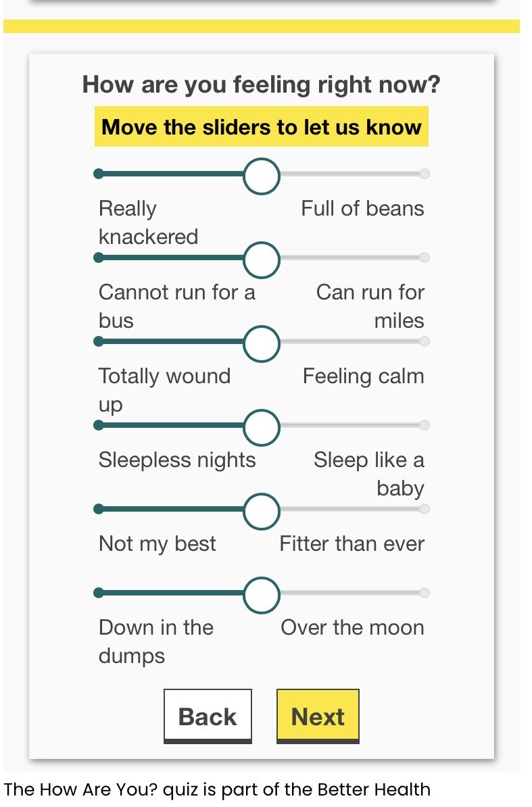Set mood slider to the Down in the dumps end
This screenshot has height=807, width=532.
click(x=99, y=593)
